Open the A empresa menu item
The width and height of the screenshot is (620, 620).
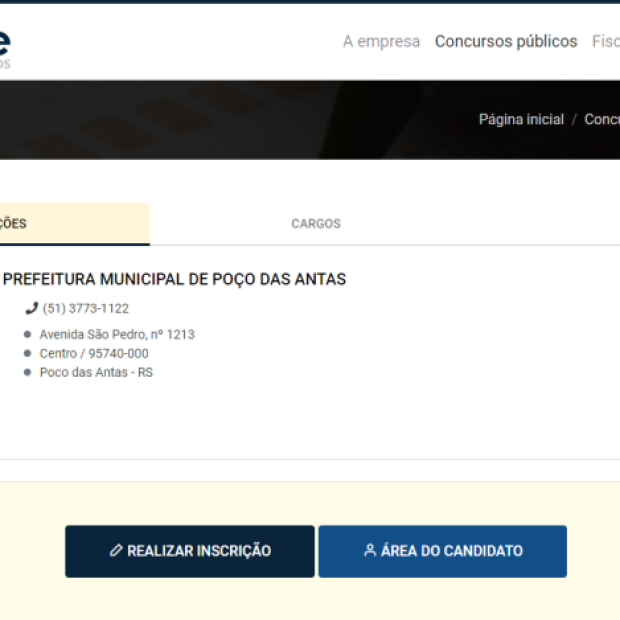(381, 42)
